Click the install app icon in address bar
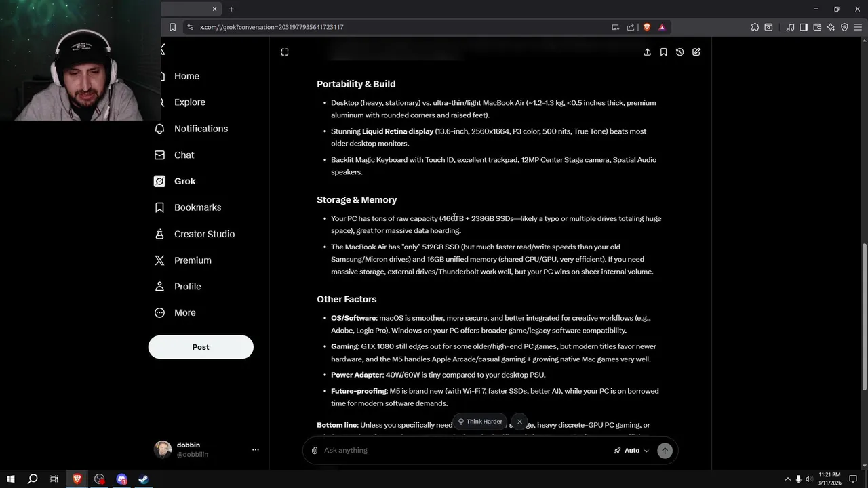This screenshot has height=488, width=868. (x=615, y=27)
